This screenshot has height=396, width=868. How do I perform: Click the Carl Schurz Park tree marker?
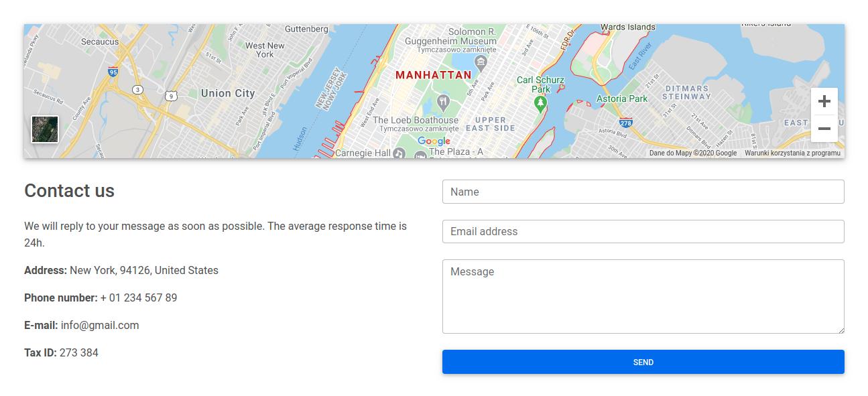click(540, 103)
